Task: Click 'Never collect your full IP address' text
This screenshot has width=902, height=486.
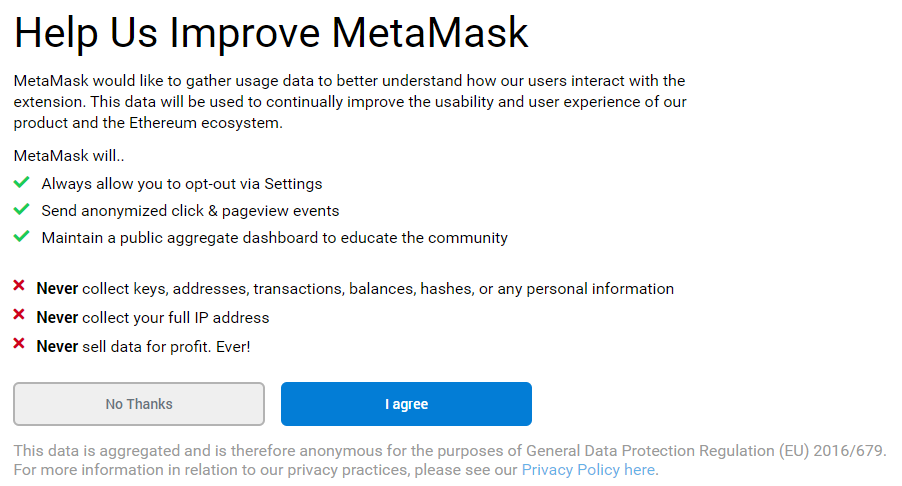Action: (x=153, y=318)
